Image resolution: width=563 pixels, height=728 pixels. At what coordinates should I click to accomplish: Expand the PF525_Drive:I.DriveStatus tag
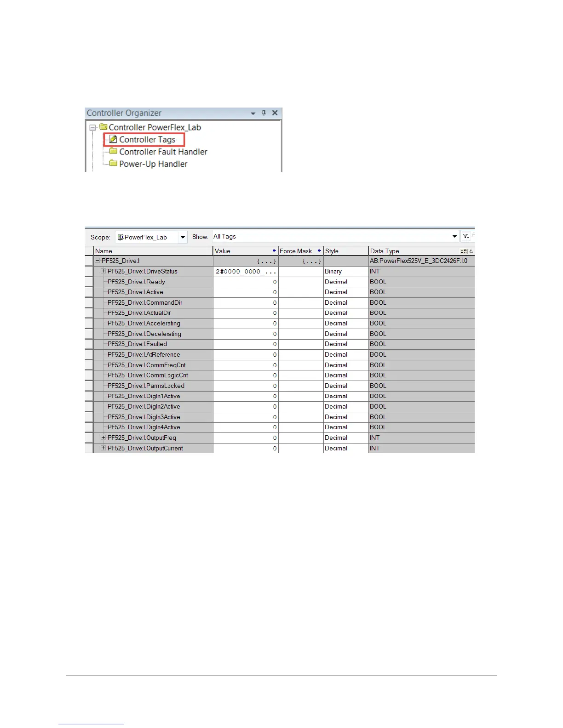(x=103, y=271)
